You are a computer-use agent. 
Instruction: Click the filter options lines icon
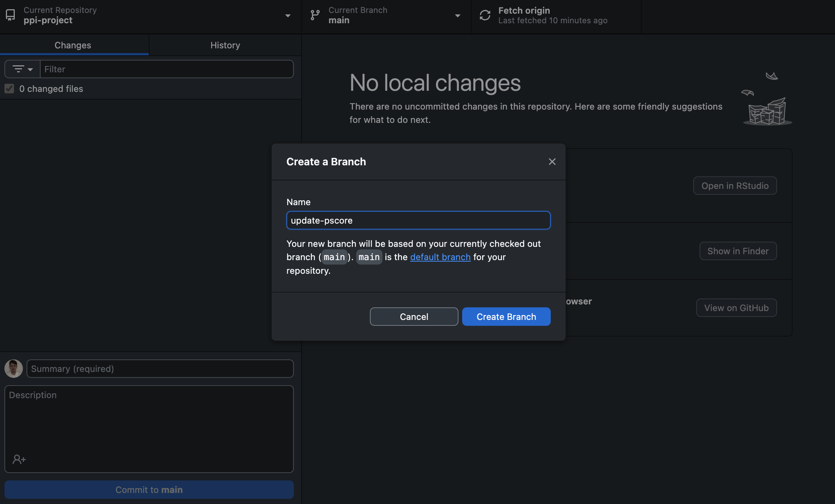pos(18,69)
